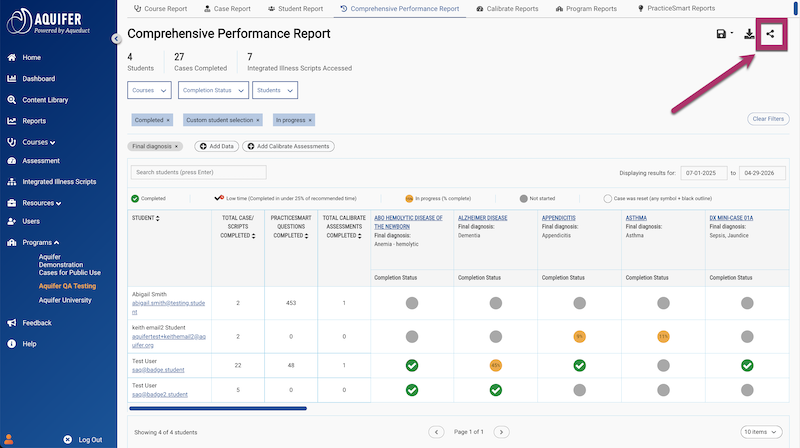Select the Comprehensive Performance Report tab
The width and height of the screenshot is (800, 448).
click(399, 9)
